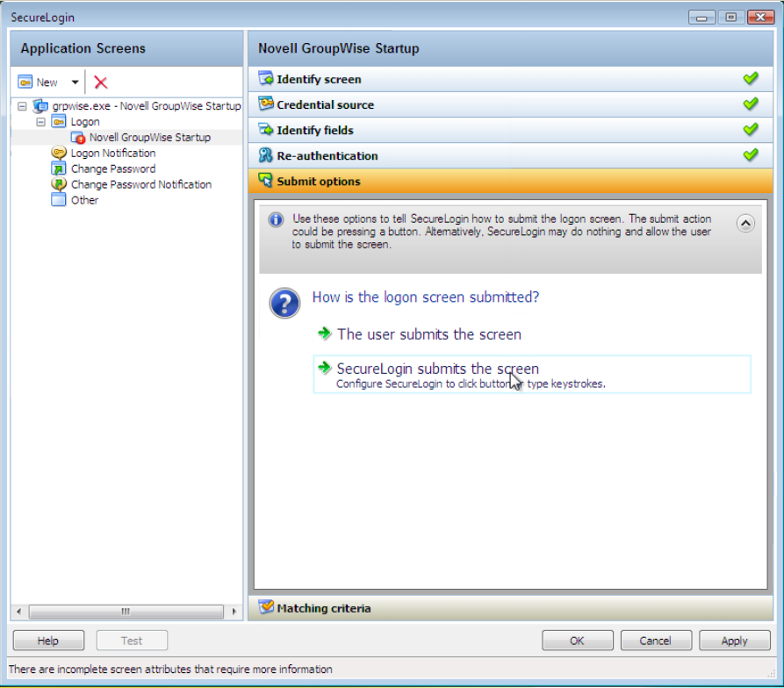Viewport: 784px width, 688px height.
Task: Click the green check beside Credential source
Action: 751,104
